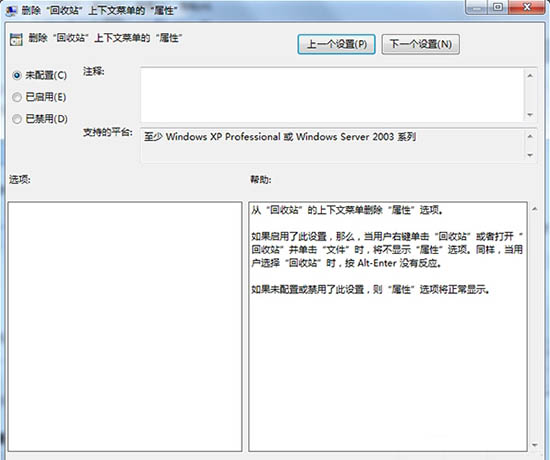
Task: Click inside the empty 选项 options pane
Action: [x=125, y=326]
